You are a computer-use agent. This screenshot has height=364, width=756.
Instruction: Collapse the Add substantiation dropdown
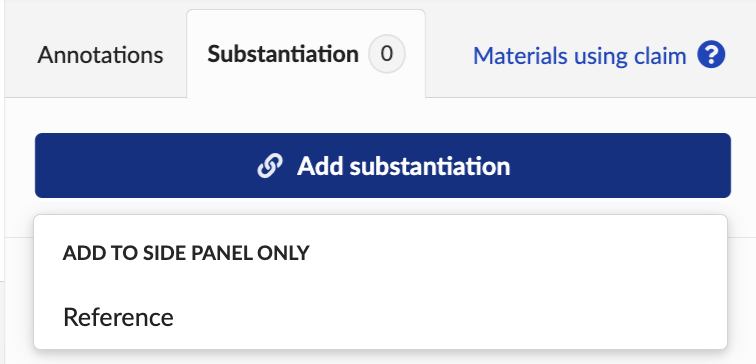click(x=383, y=165)
